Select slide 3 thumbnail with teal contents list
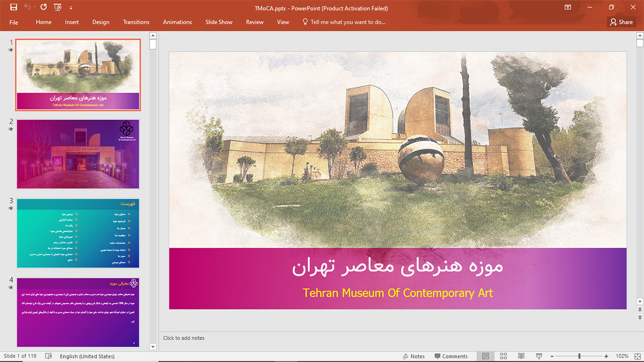Screen dimensions: 644x362 click(78, 233)
